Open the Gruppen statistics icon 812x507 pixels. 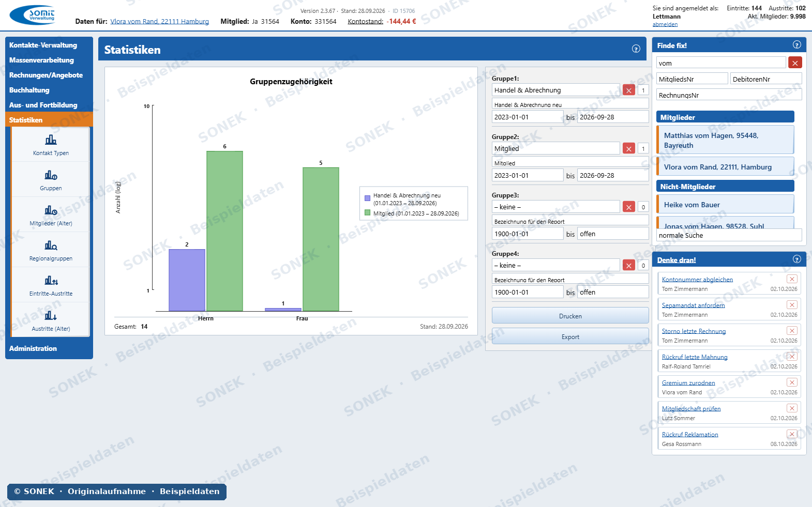(x=51, y=175)
